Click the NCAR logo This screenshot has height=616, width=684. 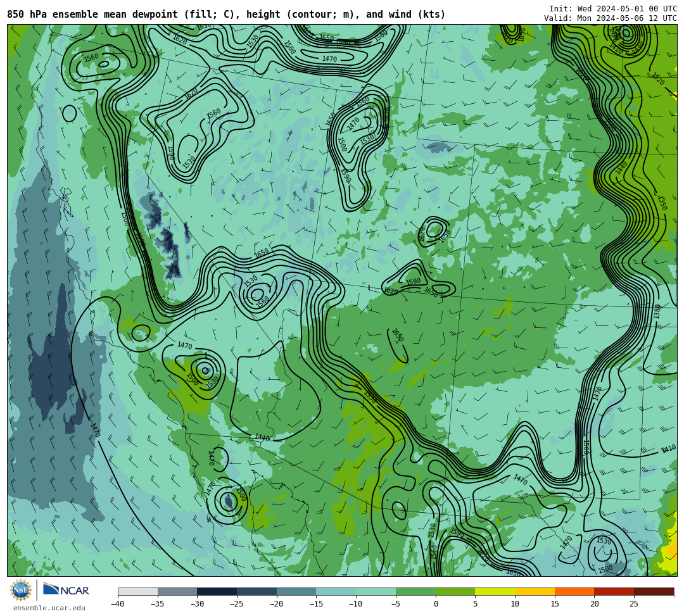coord(66,590)
